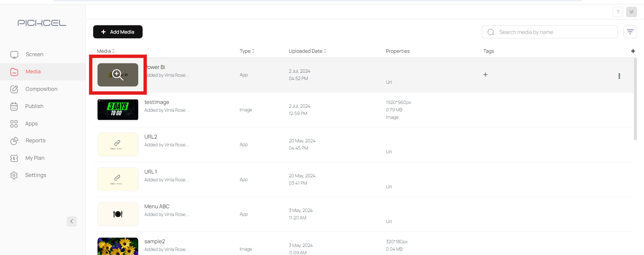The image size is (644, 255).
Task: Open My Plan billing page
Action: pos(35,158)
